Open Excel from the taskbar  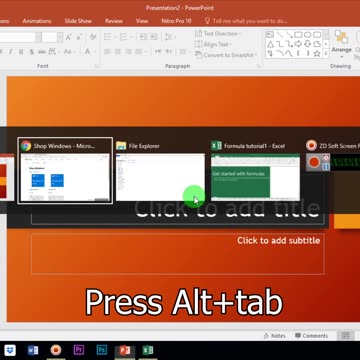coord(148,350)
